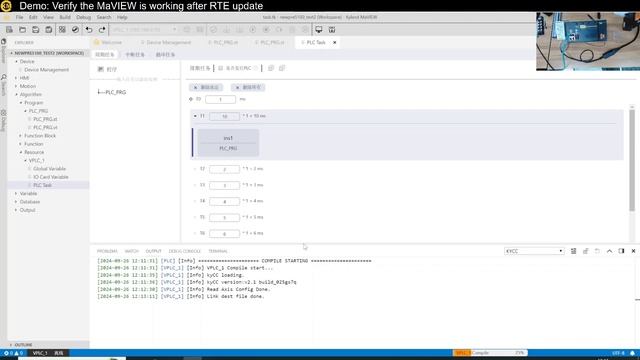Expand the Function Block tree node

[20, 136]
